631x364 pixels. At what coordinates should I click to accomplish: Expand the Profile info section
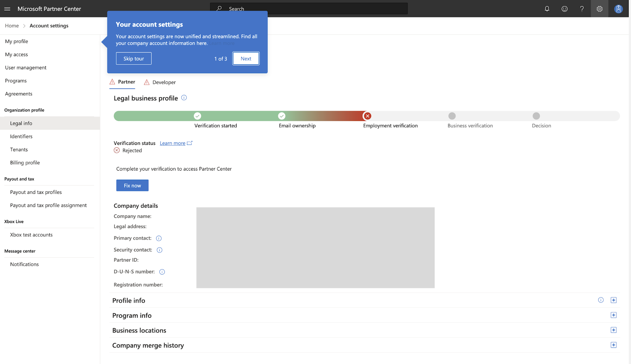(614, 300)
